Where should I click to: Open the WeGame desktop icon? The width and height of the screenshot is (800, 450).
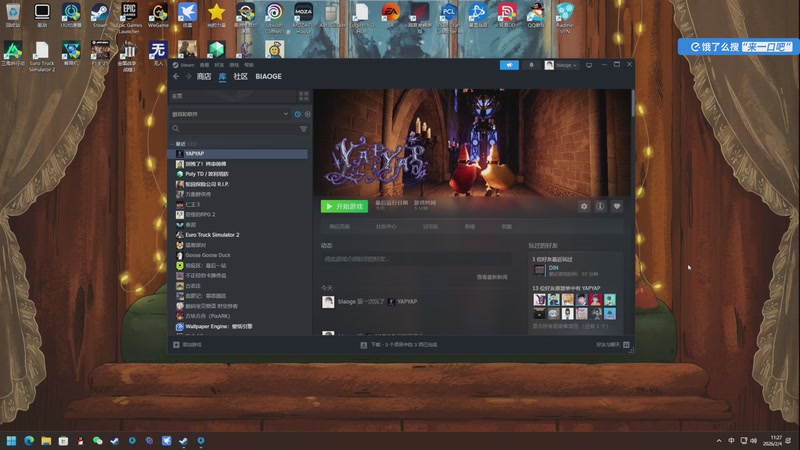tap(158, 15)
